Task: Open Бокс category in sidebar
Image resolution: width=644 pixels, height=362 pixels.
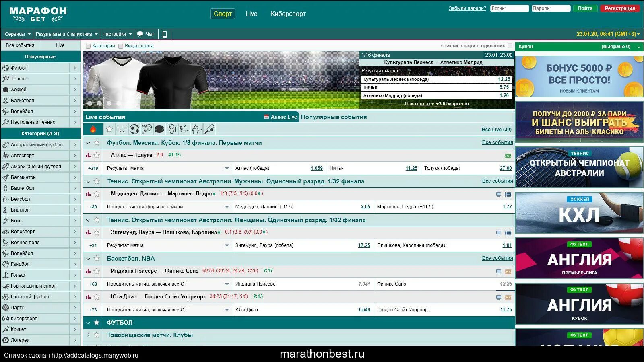Action: (40, 221)
